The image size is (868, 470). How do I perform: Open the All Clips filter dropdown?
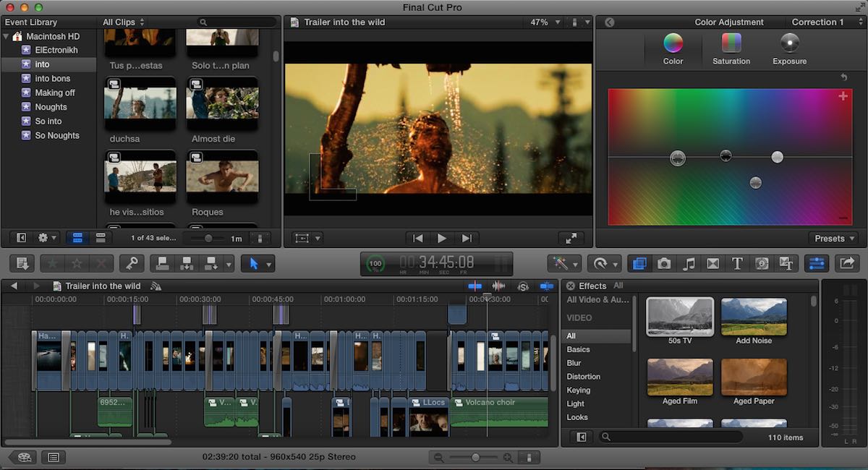click(124, 22)
